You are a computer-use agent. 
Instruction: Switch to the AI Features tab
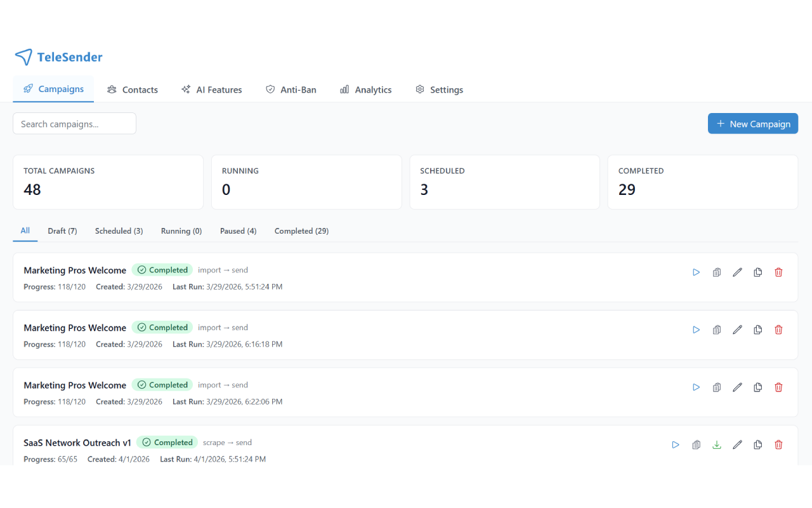(x=211, y=90)
